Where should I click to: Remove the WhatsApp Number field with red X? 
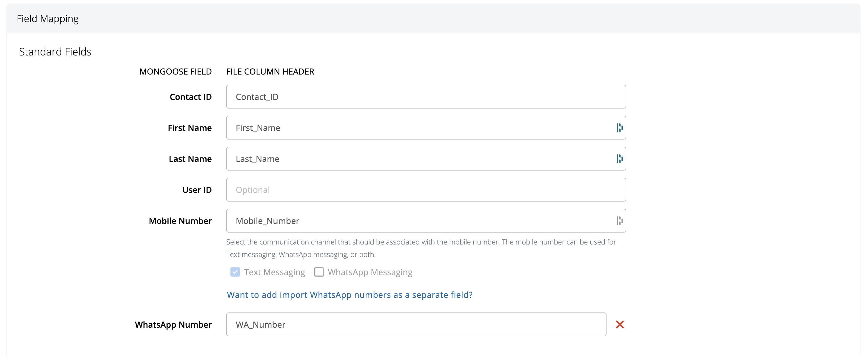pyautogui.click(x=619, y=324)
